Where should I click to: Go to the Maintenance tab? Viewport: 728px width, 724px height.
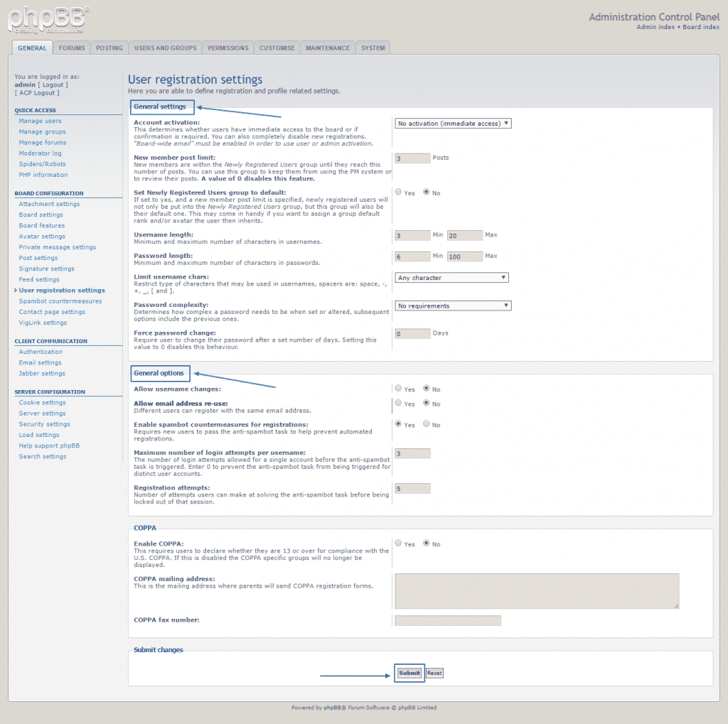click(x=328, y=48)
